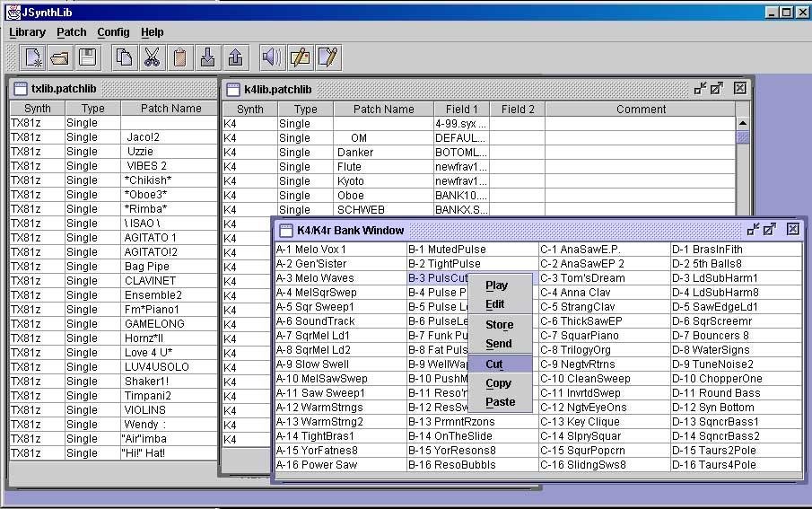Choose Edit from the context menu

500,304
